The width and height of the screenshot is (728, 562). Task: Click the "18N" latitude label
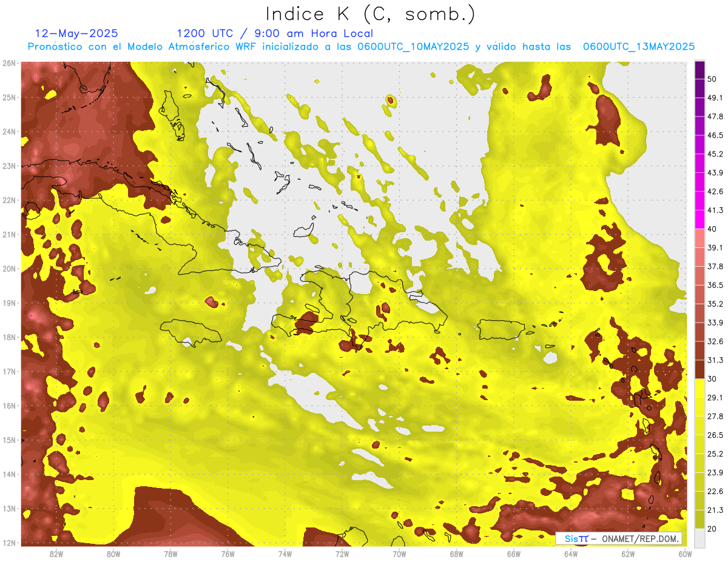[x=8, y=337]
